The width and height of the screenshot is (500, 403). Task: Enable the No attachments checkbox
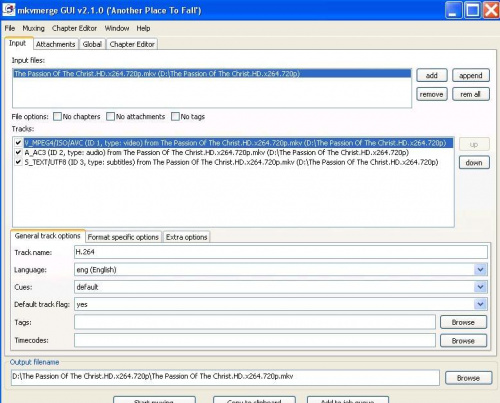click(110, 116)
